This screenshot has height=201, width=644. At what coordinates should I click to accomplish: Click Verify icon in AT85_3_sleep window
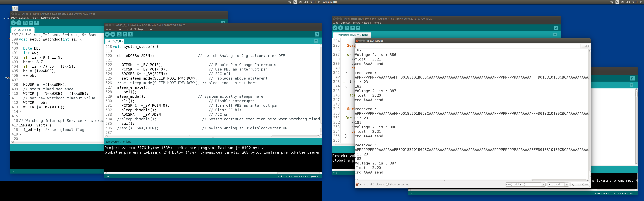(13, 23)
